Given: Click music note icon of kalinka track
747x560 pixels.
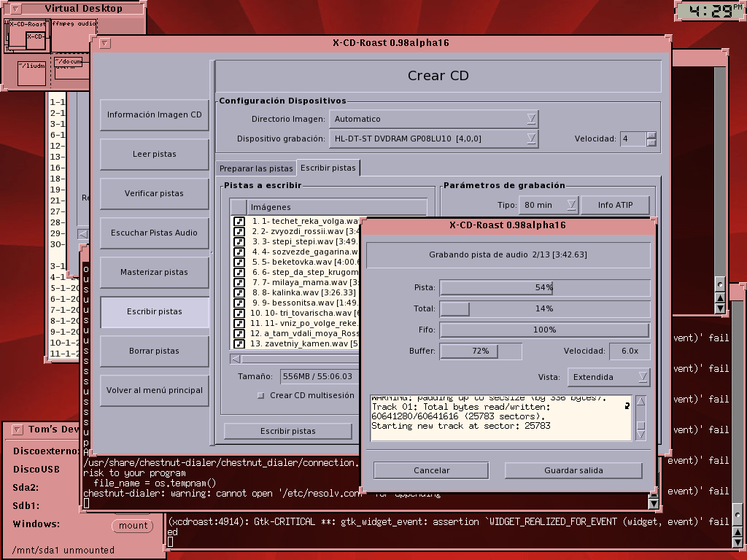Looking at the screenshot, I should click(239, 292).
